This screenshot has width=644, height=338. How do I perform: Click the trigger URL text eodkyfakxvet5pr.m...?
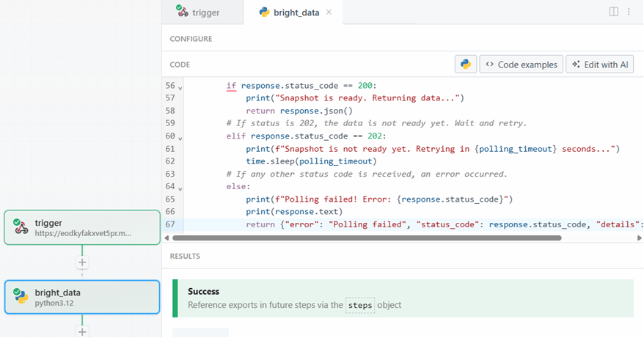pos(83,233)
